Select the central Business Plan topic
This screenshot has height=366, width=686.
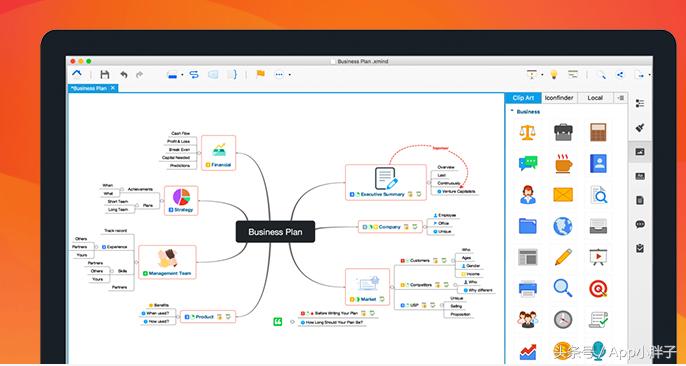tap(275, 232)
